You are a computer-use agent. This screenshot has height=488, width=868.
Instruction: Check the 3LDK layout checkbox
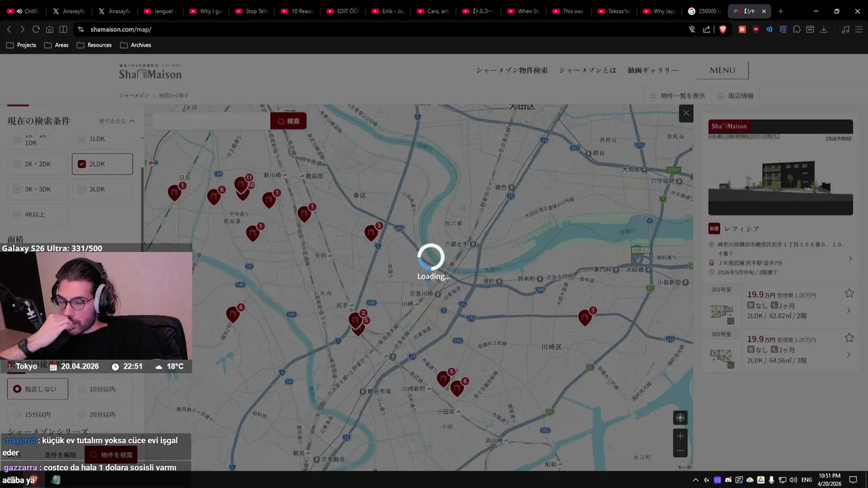click(82, 189)
